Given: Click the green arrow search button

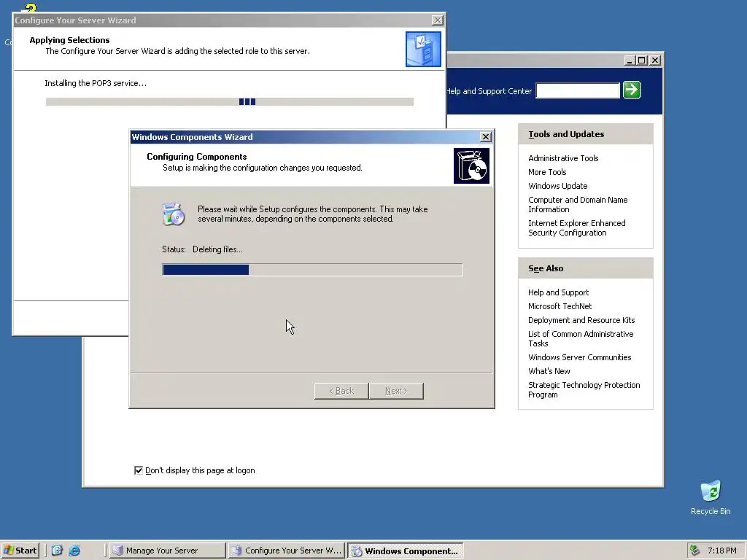Looking at the screenshot, I should 632,90.
